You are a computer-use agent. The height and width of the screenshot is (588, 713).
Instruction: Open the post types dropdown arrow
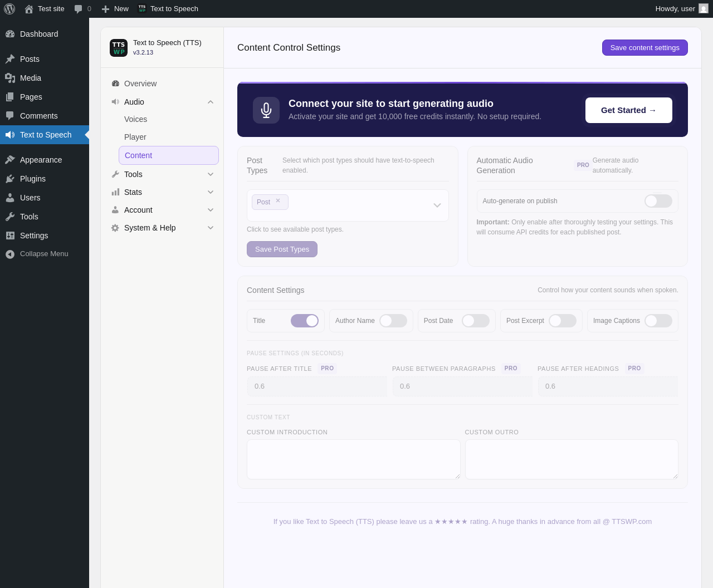[x=437, y=205]
